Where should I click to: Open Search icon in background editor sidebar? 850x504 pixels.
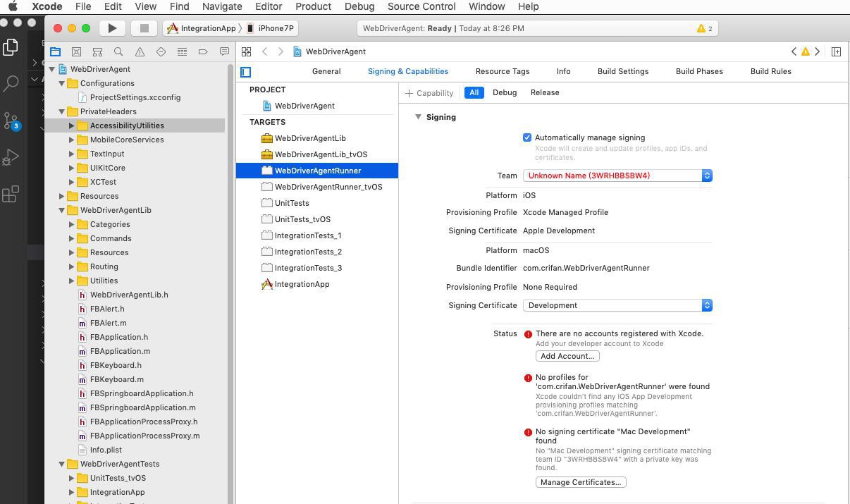pyautogui.click(x=11, y=83)
